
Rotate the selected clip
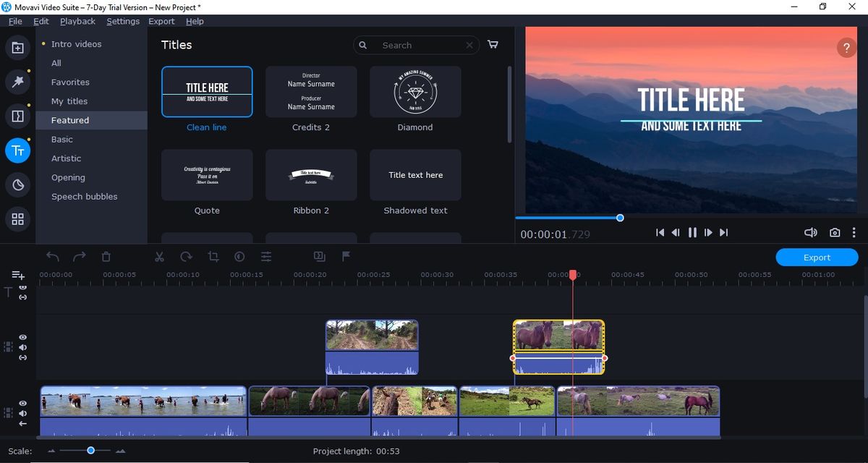tap(187, 257)
